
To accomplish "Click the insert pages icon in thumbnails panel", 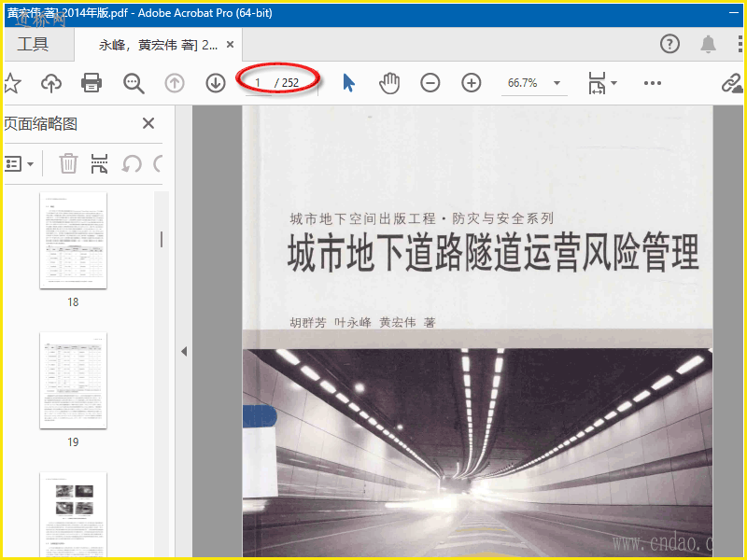I will coord(99,163).
